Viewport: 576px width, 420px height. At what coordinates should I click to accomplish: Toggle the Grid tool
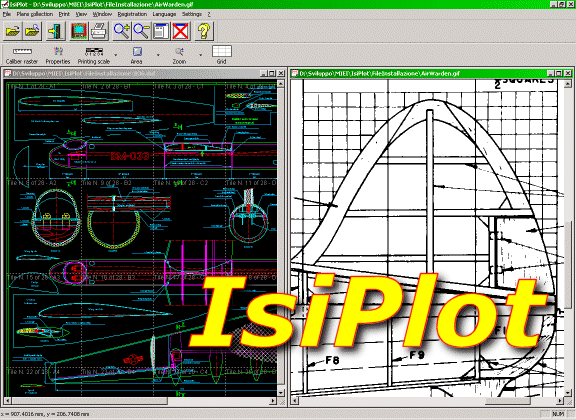point(222,55)
